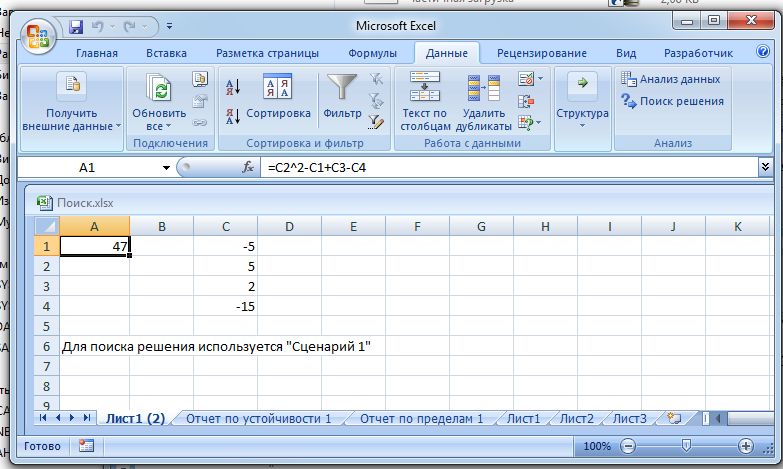Go to the next sheet with the tab arrow

point(72,418)
